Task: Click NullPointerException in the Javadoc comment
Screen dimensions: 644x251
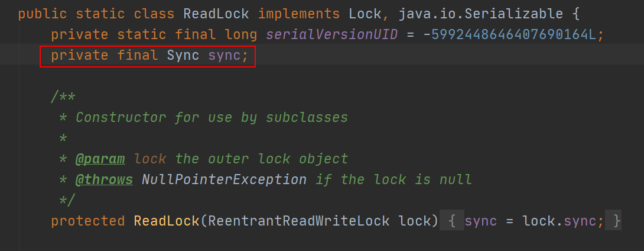Action: (224, 179)
